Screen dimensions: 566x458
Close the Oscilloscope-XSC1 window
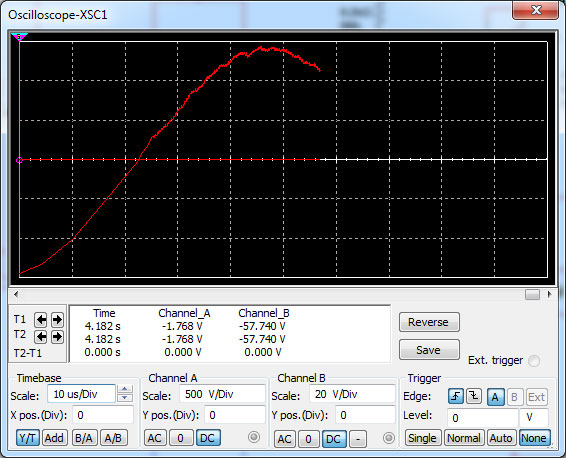tap(536, 10)
